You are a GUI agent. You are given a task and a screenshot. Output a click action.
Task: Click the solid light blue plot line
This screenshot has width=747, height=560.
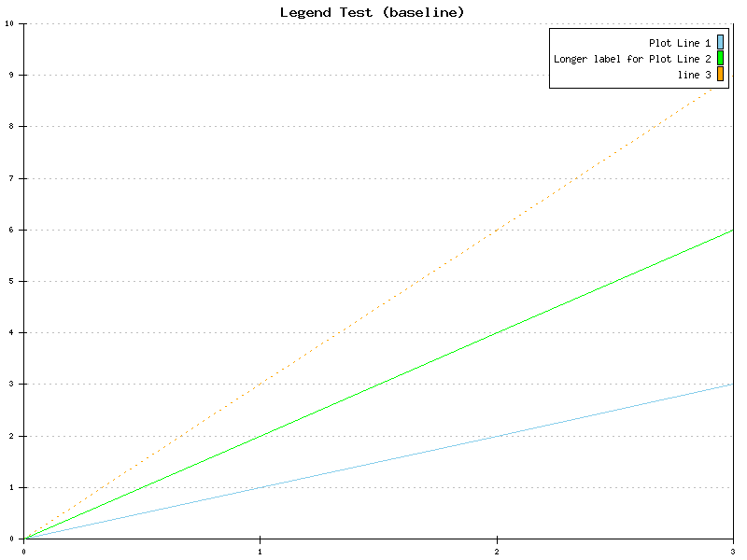pos(379,462)
